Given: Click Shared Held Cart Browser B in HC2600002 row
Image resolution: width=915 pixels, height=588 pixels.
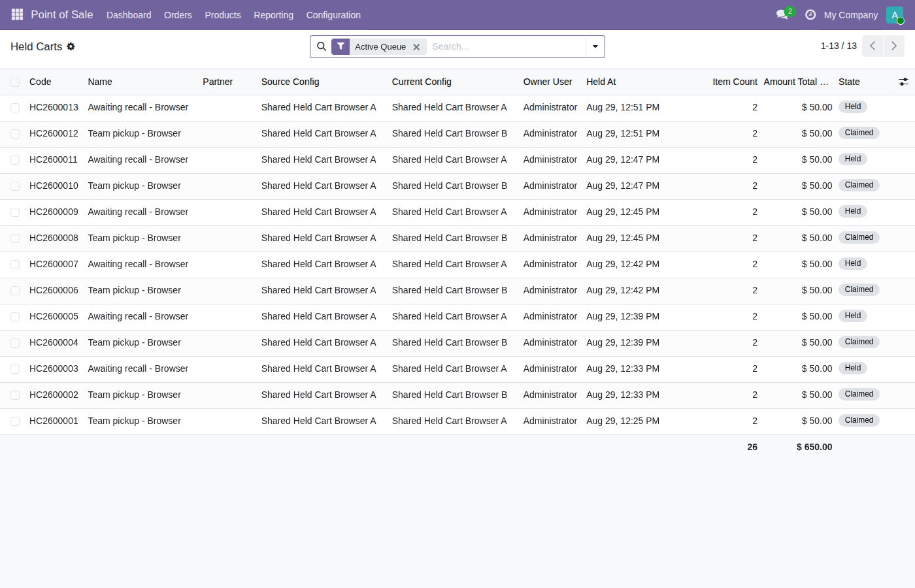Looking at the screenshot, I should [450, 395].
